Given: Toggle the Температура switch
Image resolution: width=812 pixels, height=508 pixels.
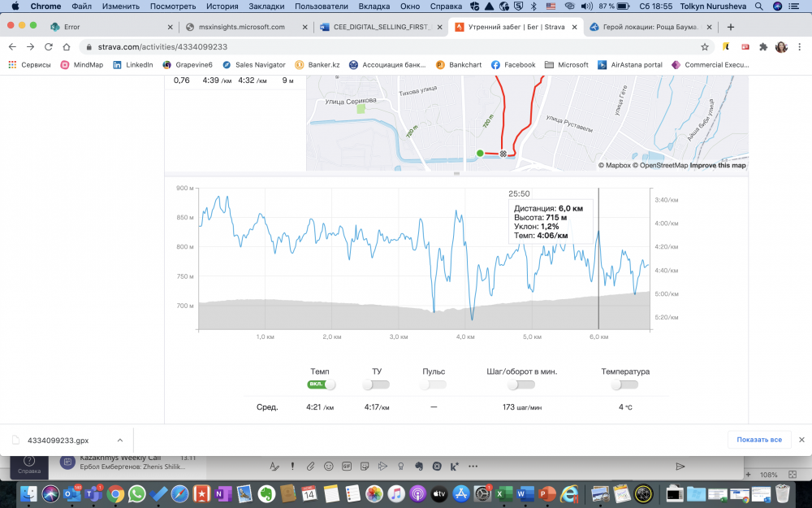Looking at the screenshot, I should pyautogui.click(x=624, y=384).
